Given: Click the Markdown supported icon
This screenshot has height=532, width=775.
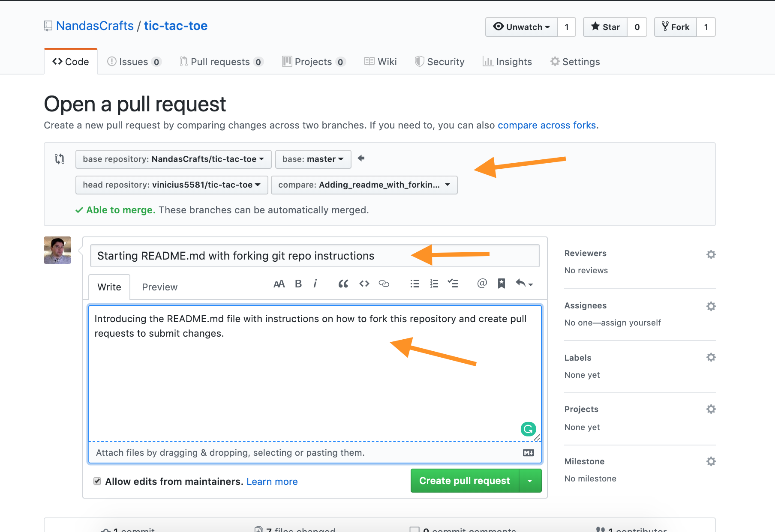Looking at the screenshot, I should coord(529,453).
